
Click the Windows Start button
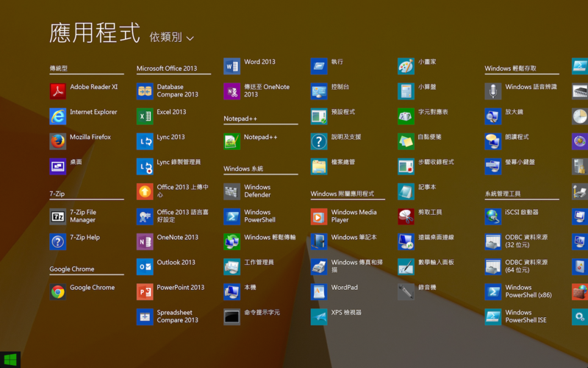click(10, 360)
